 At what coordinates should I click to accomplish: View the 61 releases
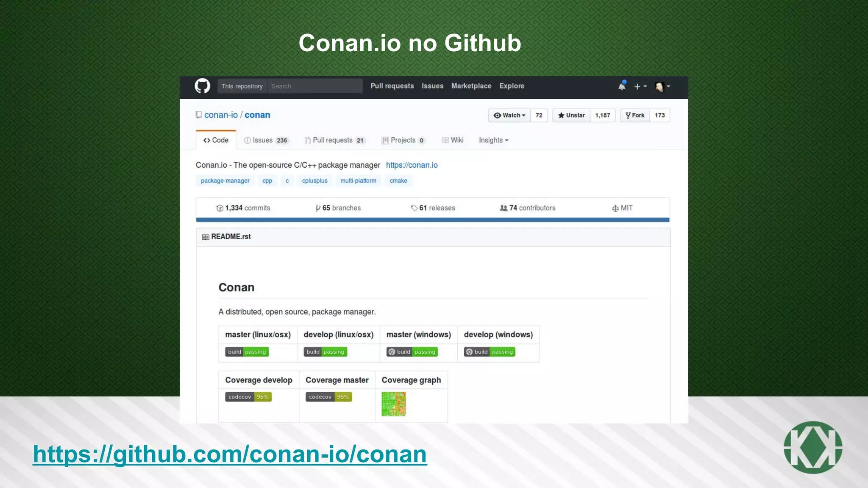(433, 208)
